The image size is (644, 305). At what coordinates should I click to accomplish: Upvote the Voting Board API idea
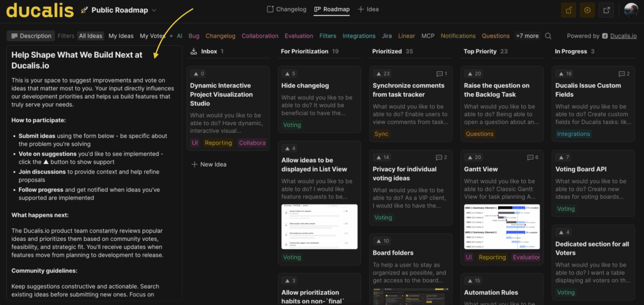pos(563,157)
